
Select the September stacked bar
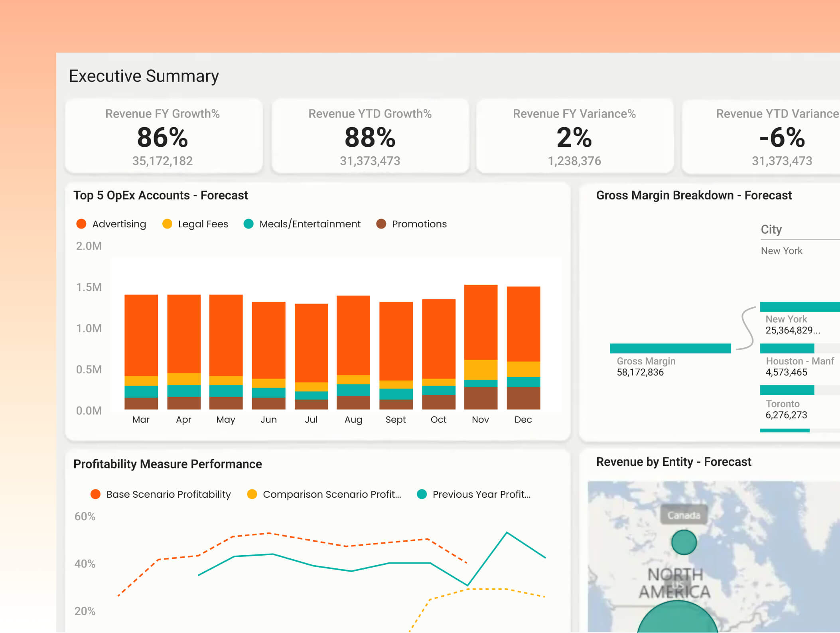tap(396, 355)
